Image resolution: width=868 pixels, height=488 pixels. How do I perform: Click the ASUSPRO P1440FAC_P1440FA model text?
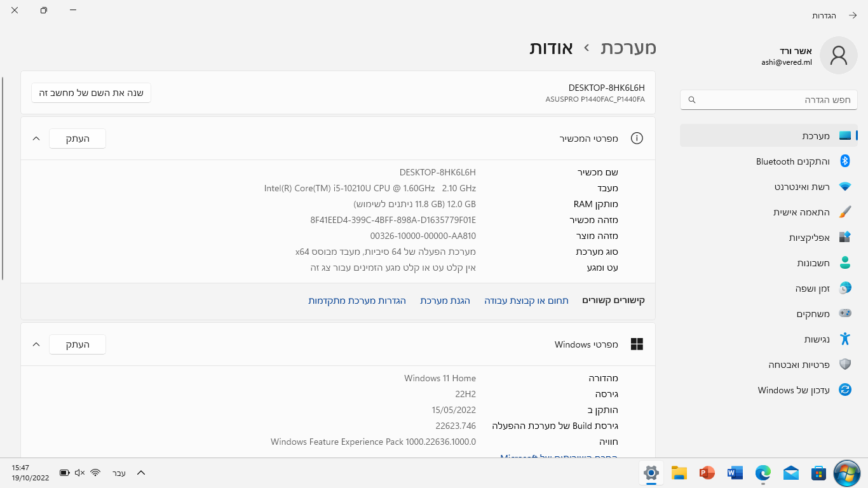[x=595, y=99]
